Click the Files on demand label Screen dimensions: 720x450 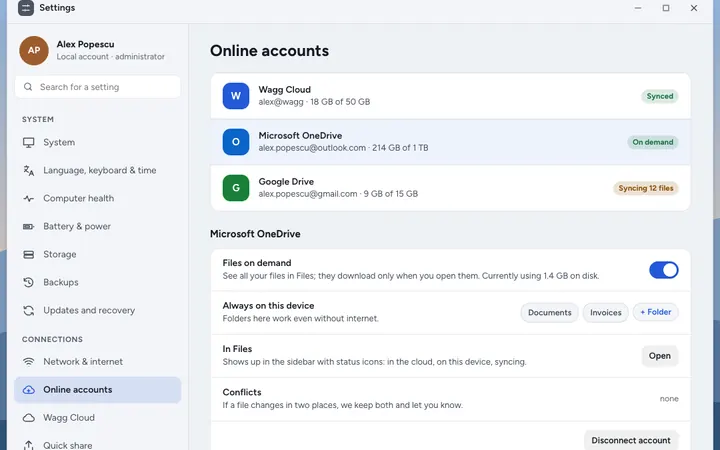pyautogui.click(x=257, y=263)
